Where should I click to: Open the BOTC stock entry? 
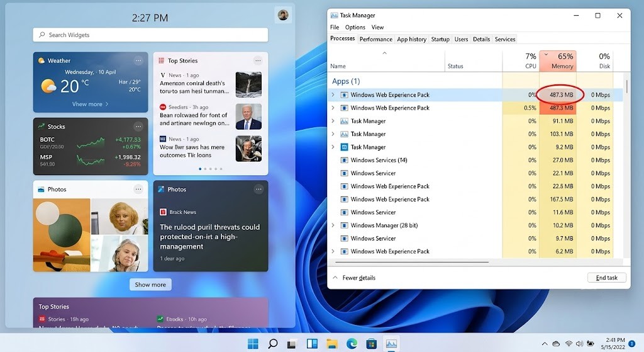coord(90,143)
